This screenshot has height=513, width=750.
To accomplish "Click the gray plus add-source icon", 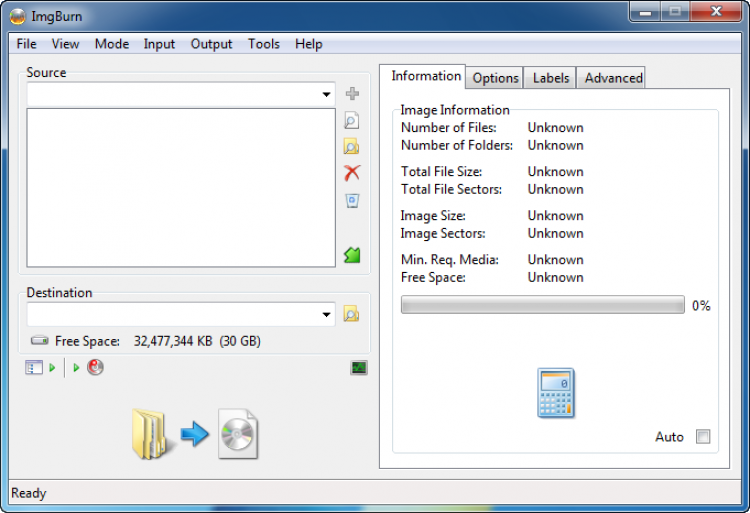I will point(352,94).
